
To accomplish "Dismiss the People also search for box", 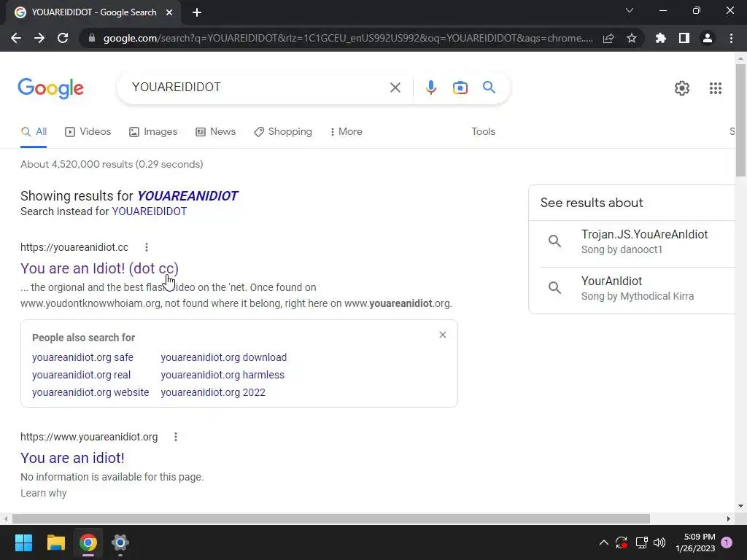I will pos(443,335).
